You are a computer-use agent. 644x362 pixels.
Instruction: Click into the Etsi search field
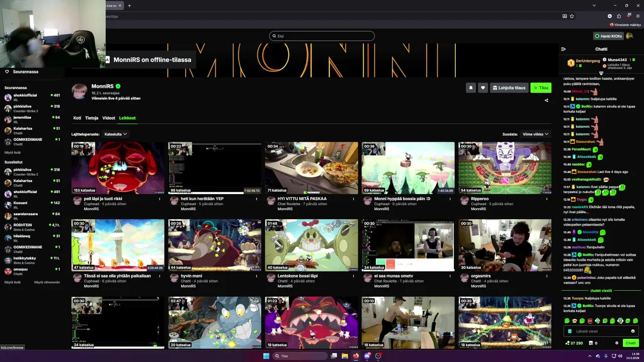(x=322, y=36)
